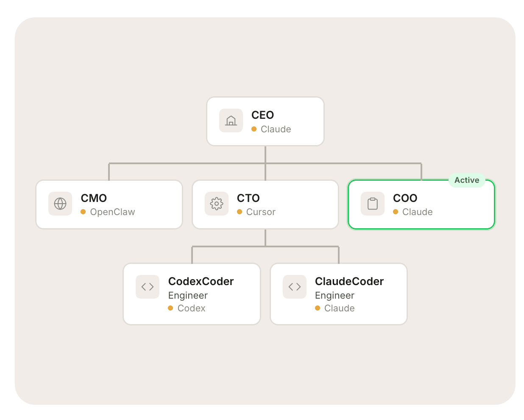
Task: Select the CMO node title
Action: (x=94, y=198)
